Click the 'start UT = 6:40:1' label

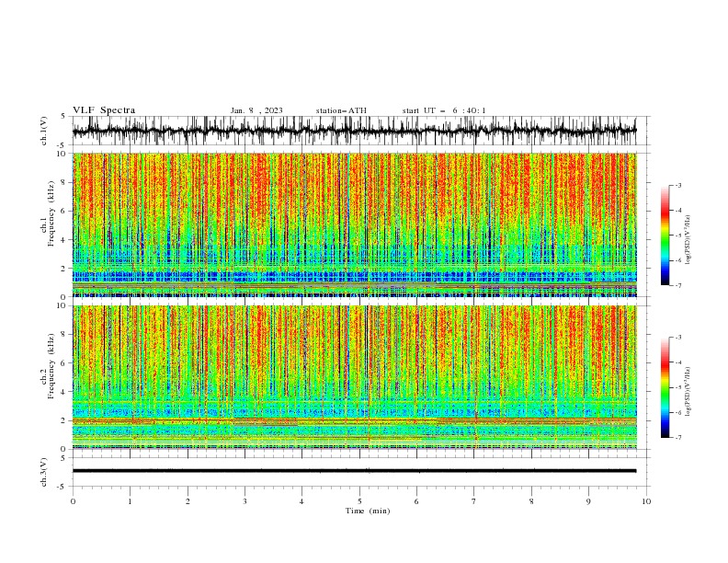444,110
